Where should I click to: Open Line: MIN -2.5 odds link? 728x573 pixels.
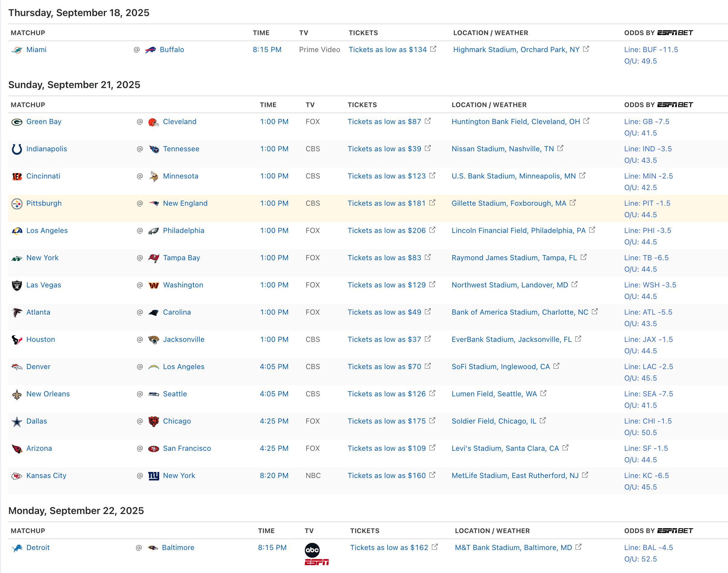(648, 176)
